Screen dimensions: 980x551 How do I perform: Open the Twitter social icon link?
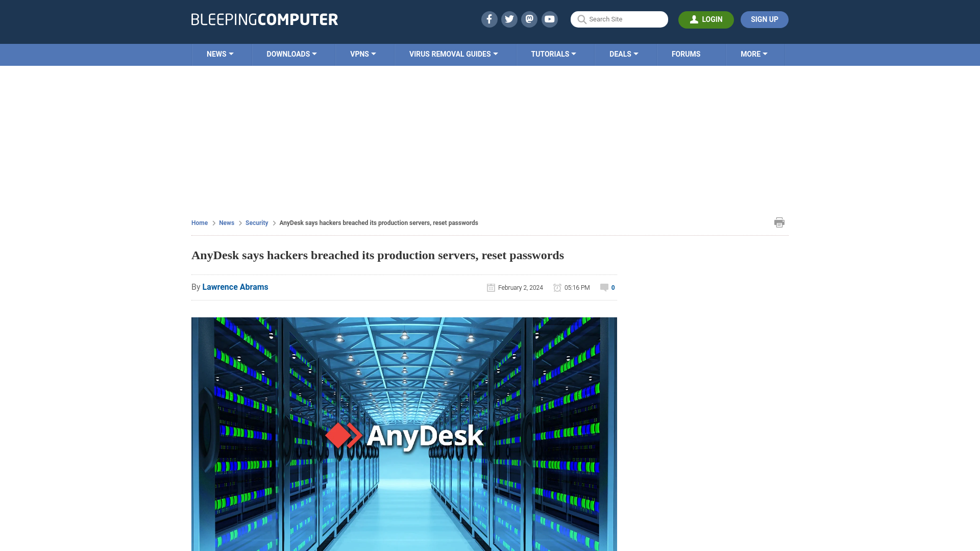[x=509, y=19]
